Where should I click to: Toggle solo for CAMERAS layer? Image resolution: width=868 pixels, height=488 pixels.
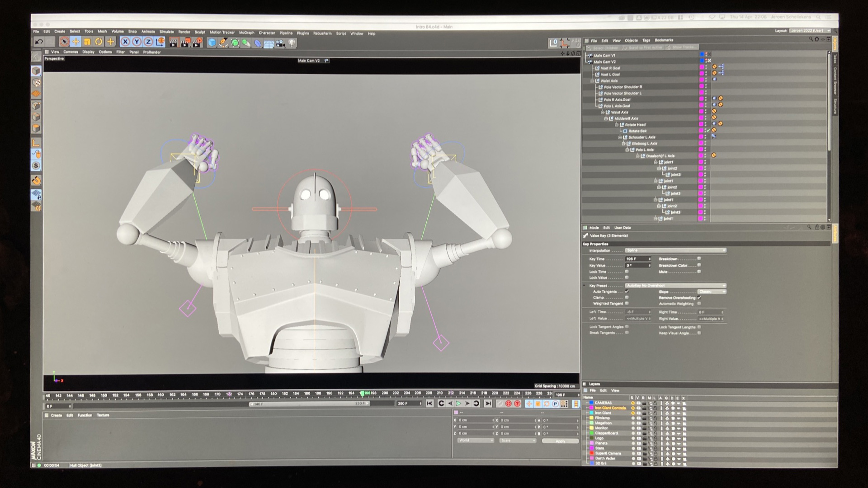tap(632, 403)
